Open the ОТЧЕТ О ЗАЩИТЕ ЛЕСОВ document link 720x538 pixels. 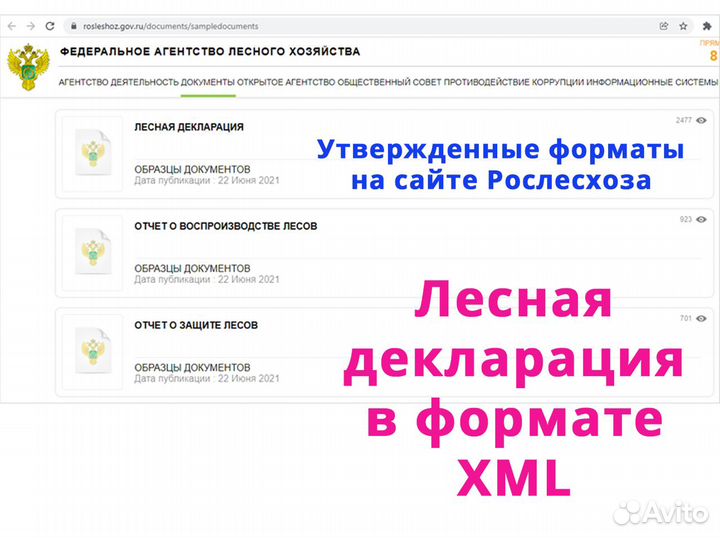(x=196, y=325)
